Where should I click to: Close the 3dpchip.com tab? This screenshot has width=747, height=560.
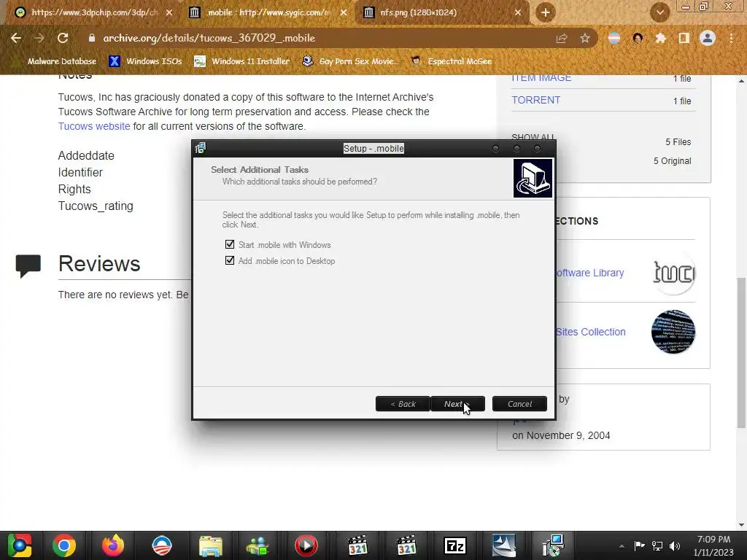point(169,12)
